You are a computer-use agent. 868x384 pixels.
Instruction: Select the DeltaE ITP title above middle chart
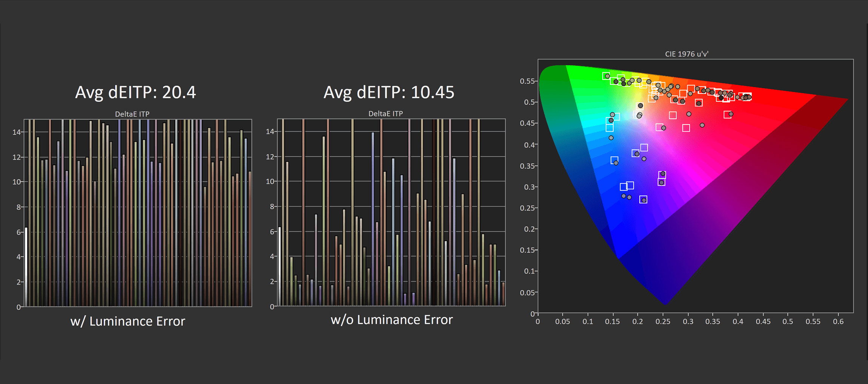386,114
